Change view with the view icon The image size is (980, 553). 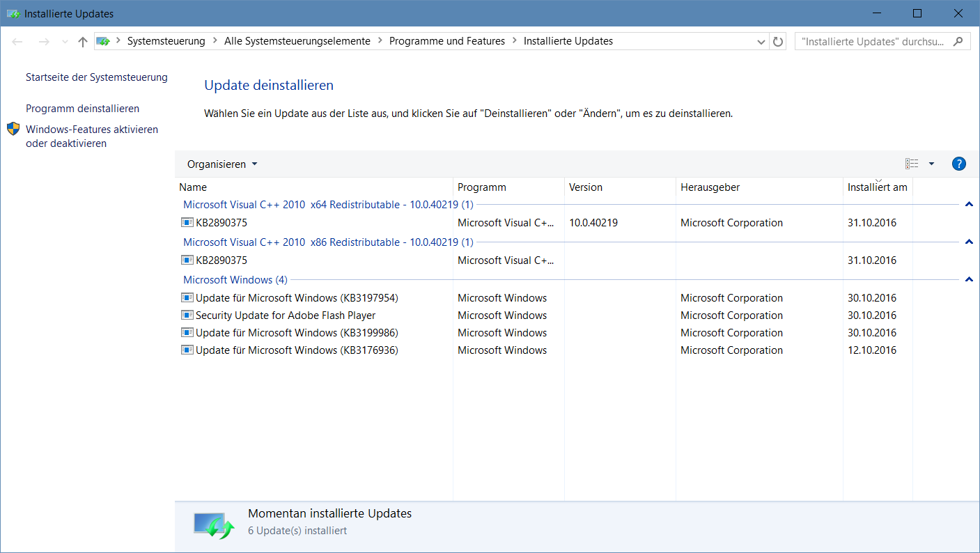coord(912,164)
